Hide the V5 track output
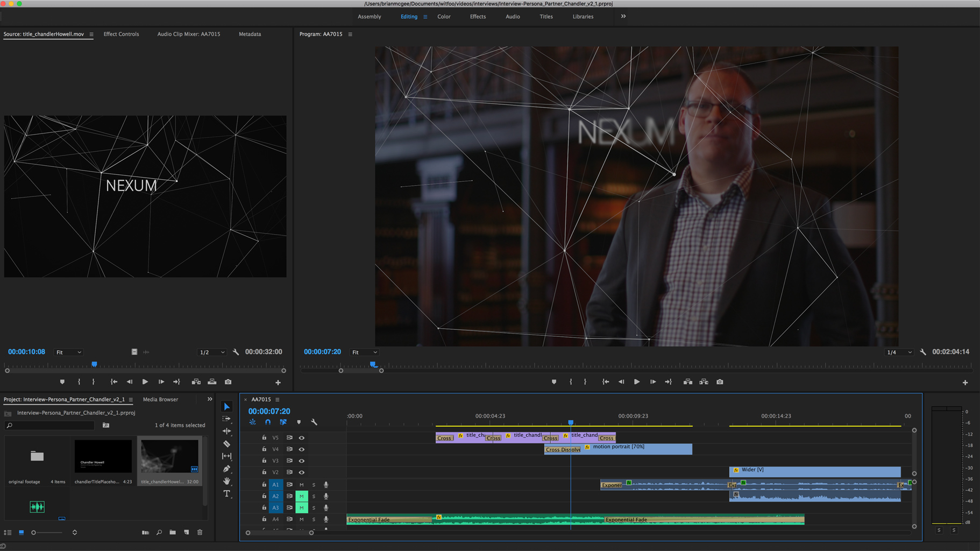Screen dimensions: 980x551 click(302, 438)
